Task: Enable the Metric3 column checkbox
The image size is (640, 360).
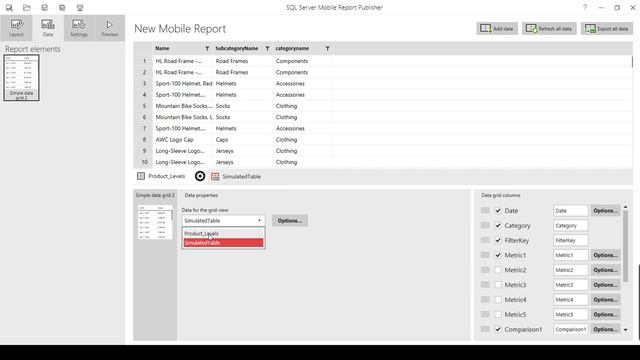Action: pyautogui.click(x=498, y=285)
